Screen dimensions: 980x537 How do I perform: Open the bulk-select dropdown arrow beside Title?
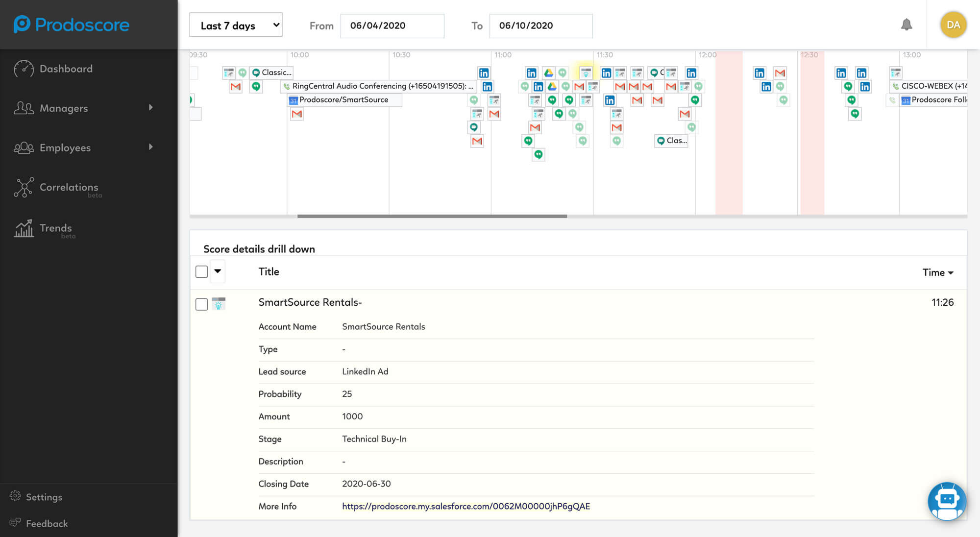218,271
